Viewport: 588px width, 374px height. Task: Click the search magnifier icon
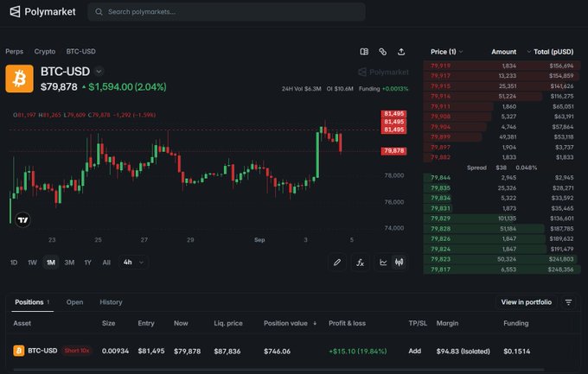pyautogui.click(x=99, y=12)
